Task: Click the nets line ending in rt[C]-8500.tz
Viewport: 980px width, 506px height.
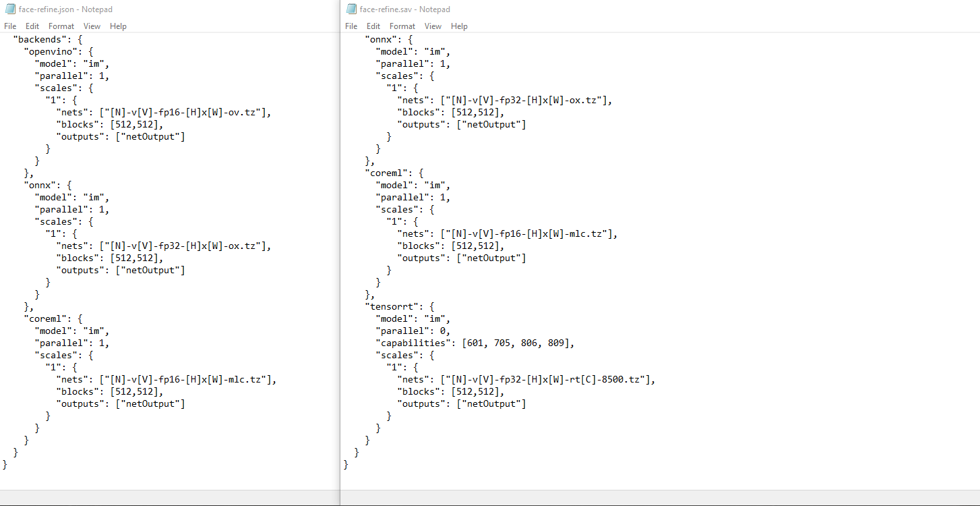Action: point(526,379)
